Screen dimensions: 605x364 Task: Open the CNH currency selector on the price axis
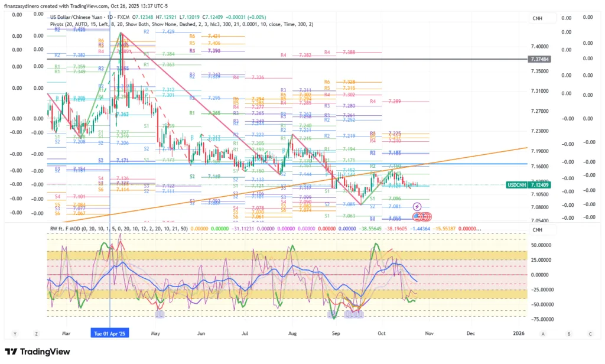pos(537,18)
